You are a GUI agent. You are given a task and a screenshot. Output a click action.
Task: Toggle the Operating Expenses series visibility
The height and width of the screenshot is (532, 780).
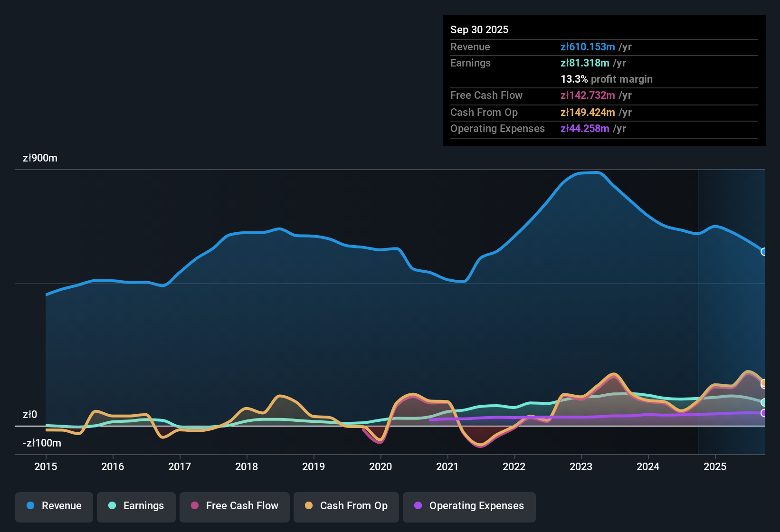(469, 506)
